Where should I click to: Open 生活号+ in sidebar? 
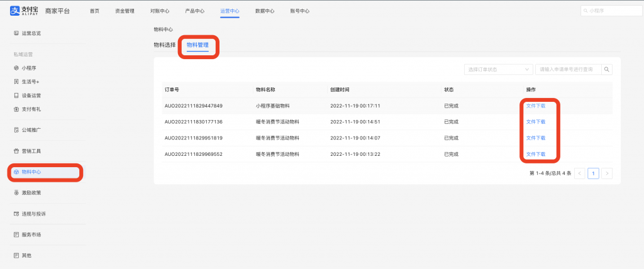(30, 82)
